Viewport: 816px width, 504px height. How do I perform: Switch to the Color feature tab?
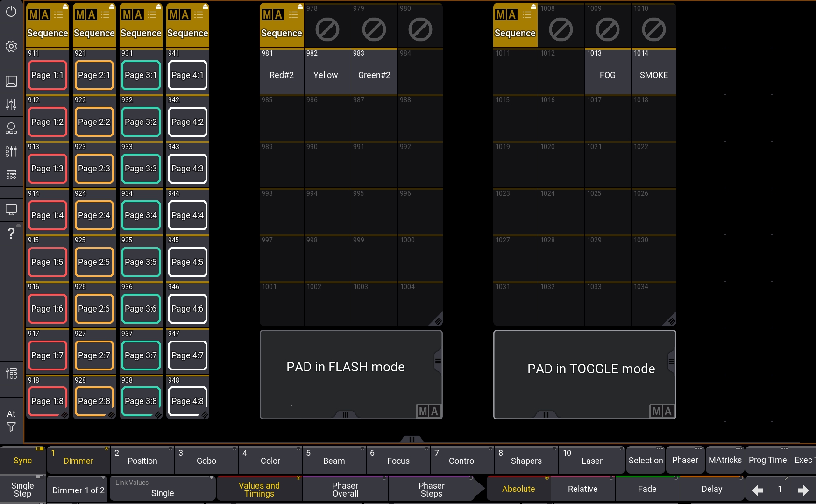tap(270, 460)
